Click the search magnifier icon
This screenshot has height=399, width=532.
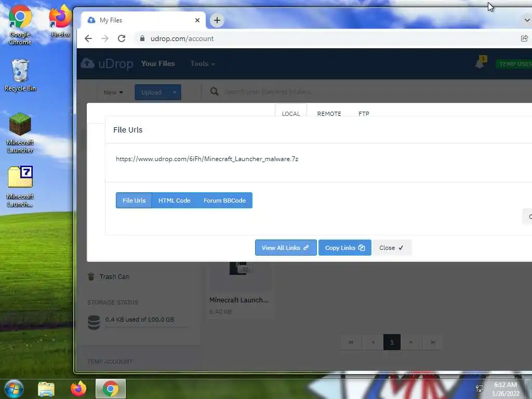(x=214, y=91)
